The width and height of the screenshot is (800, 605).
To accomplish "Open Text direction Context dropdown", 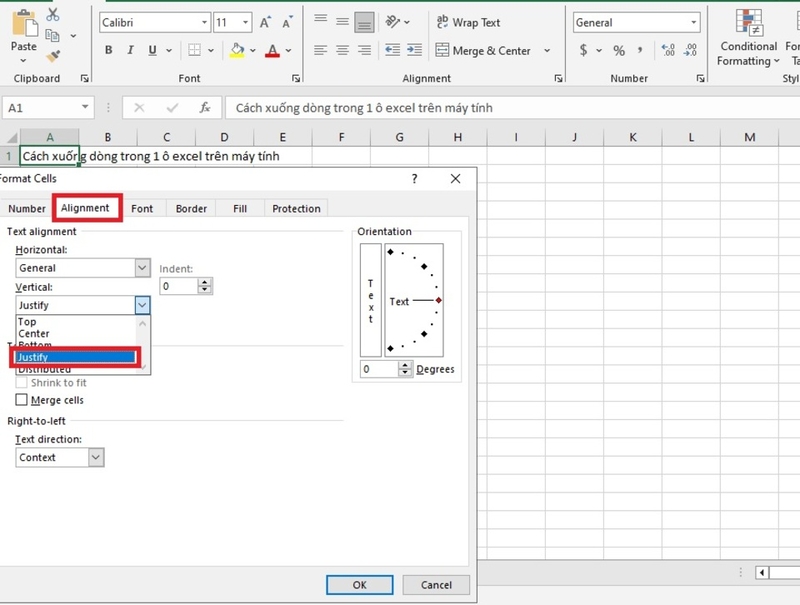I will (96, 457).
